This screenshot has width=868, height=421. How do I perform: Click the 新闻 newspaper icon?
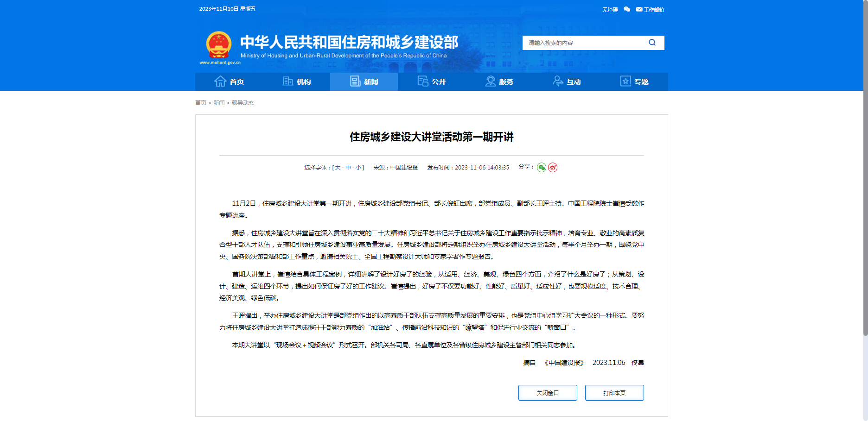(x=355, y=81)
